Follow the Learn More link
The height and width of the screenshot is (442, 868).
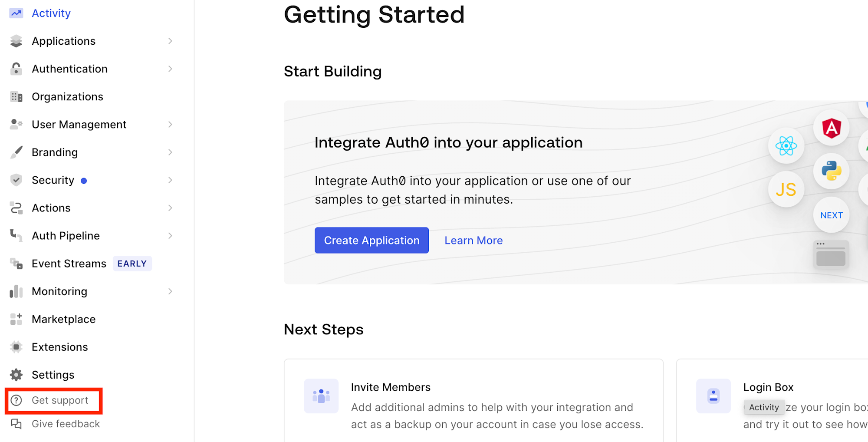(x=473, y=241)
